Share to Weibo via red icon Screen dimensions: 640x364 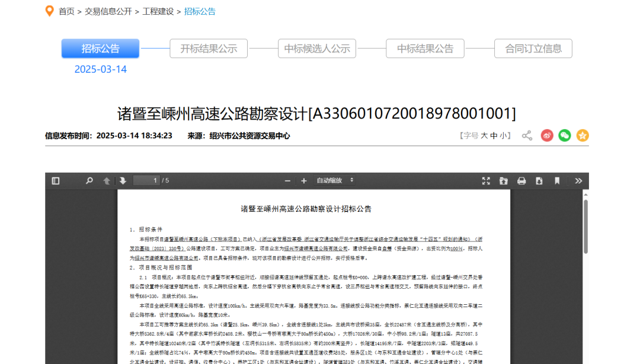547,136
